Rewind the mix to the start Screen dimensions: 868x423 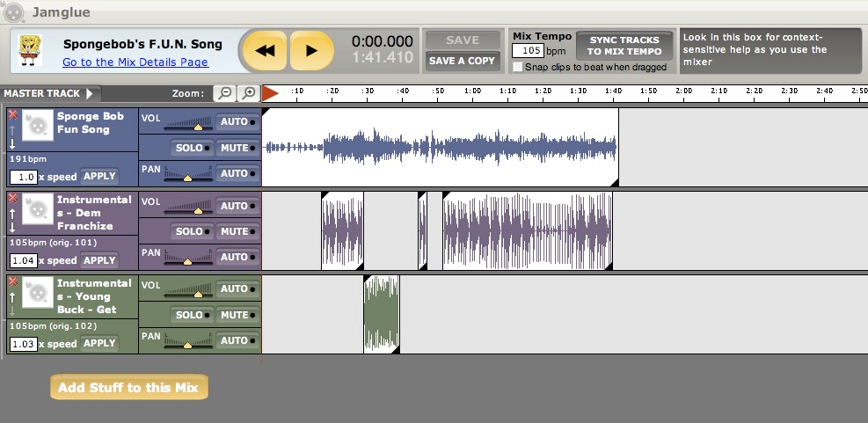(x=265, y=51)
